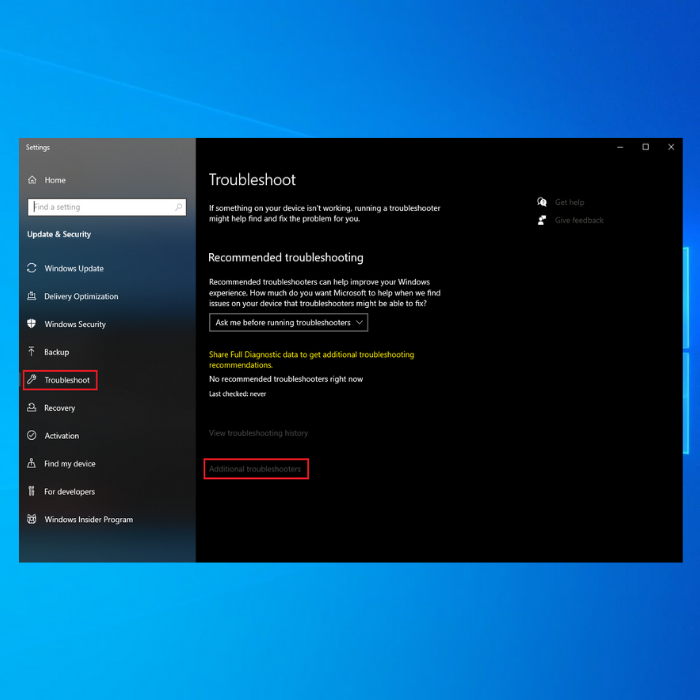
Task: Click the Find my device icon
Action: [32, 463]
